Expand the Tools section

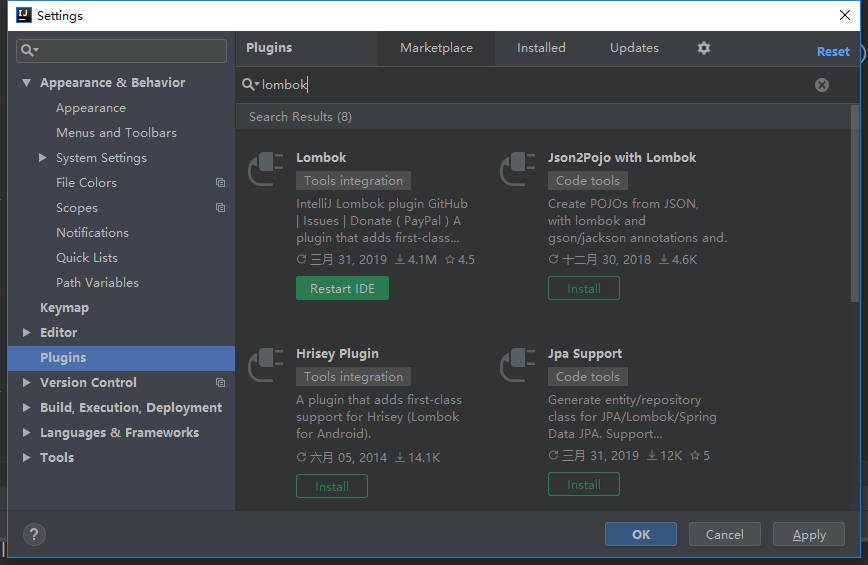(26, 458)
